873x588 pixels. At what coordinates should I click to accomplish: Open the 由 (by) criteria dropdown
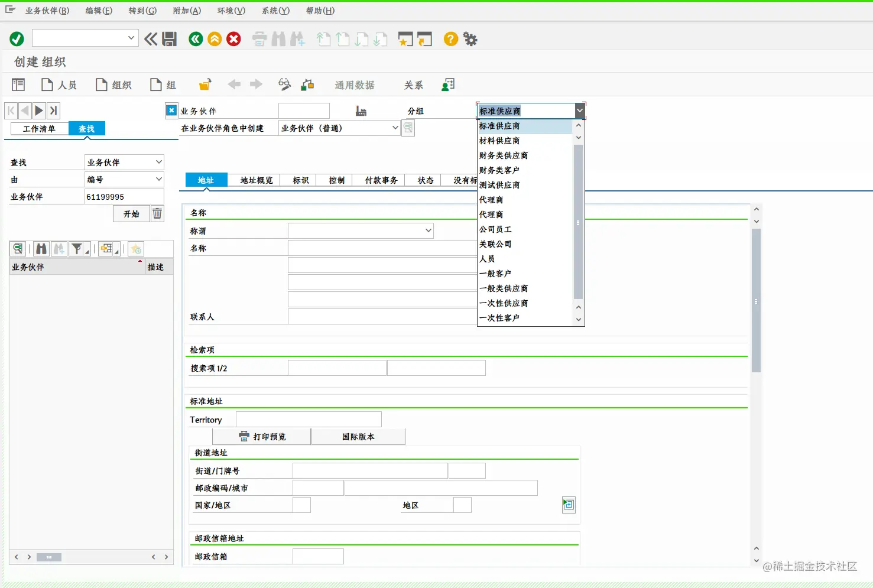pyautogui.click(x=159, y=179)
